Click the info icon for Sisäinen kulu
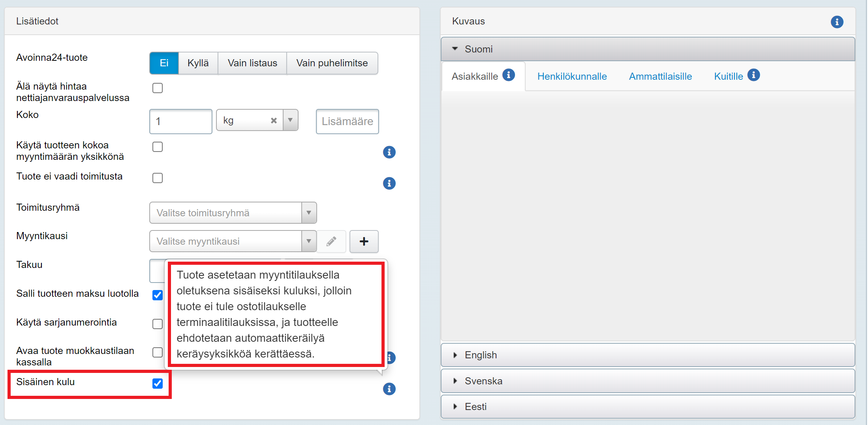This screenshot has width=868, height=425. tap(389, 389)
